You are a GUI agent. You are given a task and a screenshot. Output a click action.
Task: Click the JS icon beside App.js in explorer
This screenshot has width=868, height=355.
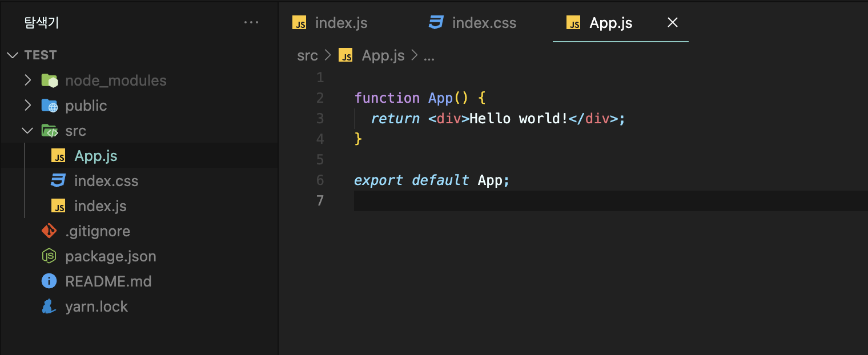pos(58,156)
